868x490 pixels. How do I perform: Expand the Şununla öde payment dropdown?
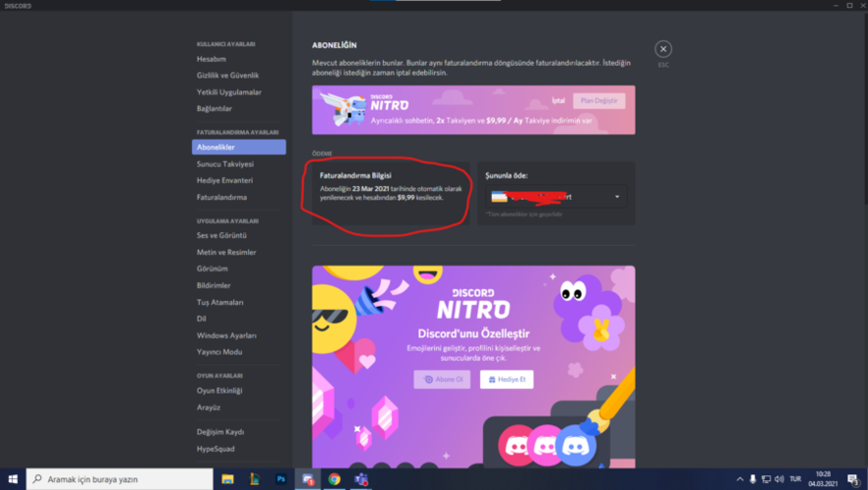tap(556, 197)
